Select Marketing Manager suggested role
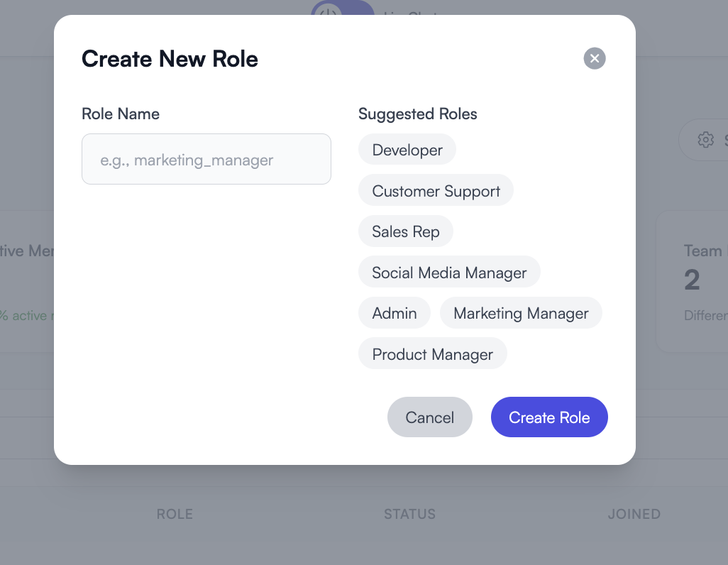The height and width of the screenshot is (565, 728). [x=521, y=313]
